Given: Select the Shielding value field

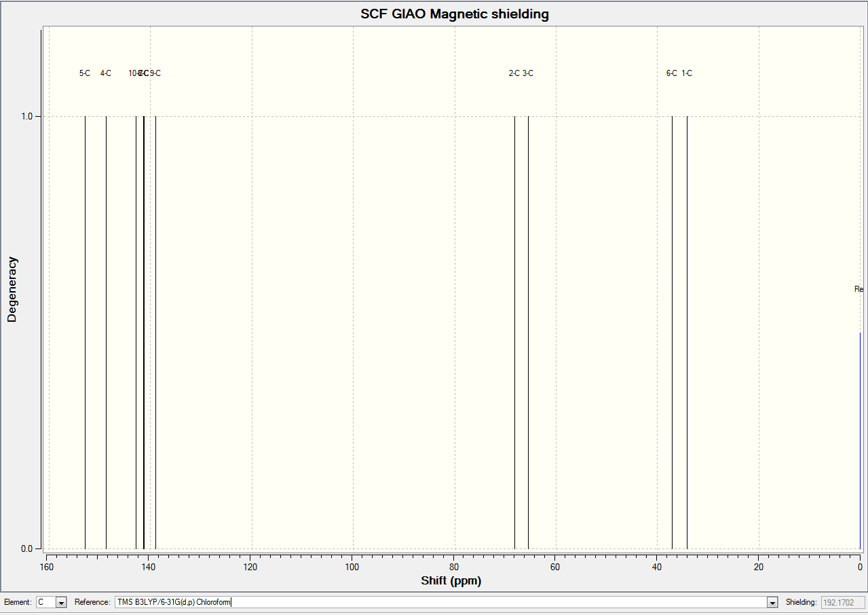Looking at the screenshot, I should [x=843, y=602].
